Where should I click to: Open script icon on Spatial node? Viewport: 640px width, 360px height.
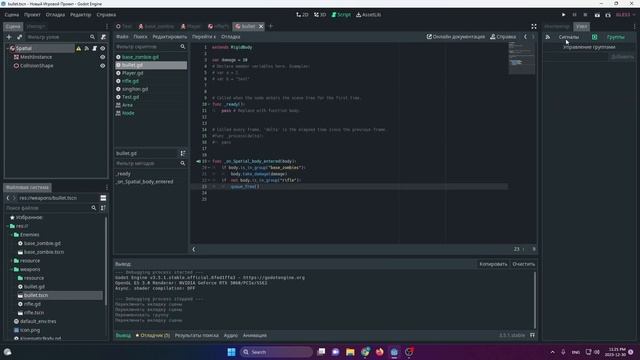(94, 48)
